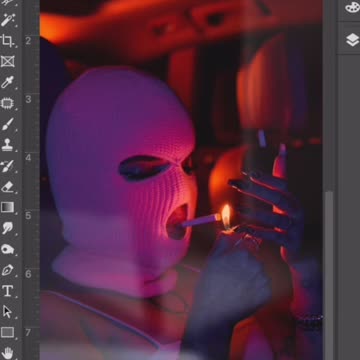Screen dimensions: 360x360
Task: Pick the Eyedropper tool
Action: [7, 82]
